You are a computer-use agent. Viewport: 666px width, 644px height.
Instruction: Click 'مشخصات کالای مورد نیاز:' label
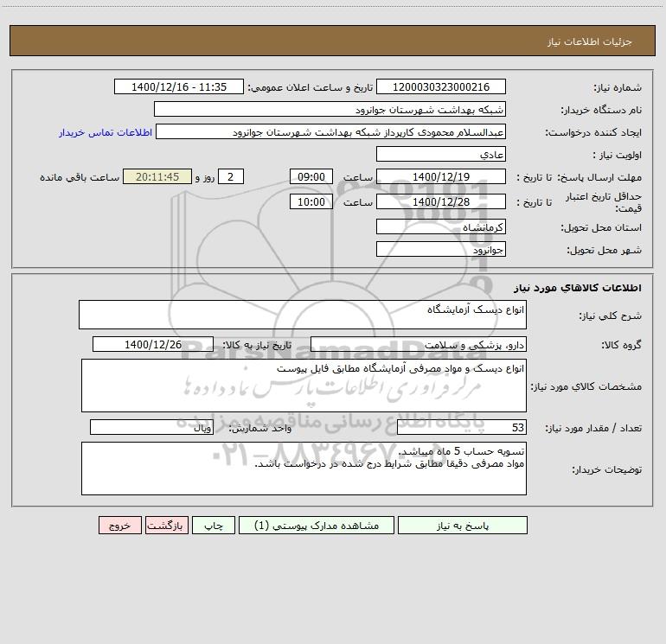tap(586, 386)
